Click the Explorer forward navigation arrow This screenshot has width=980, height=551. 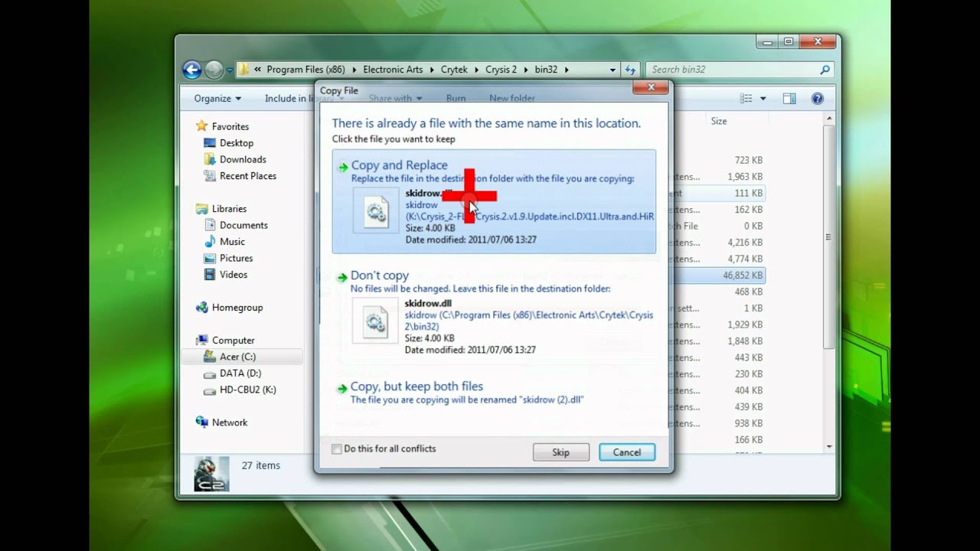(x=214, y=70)
